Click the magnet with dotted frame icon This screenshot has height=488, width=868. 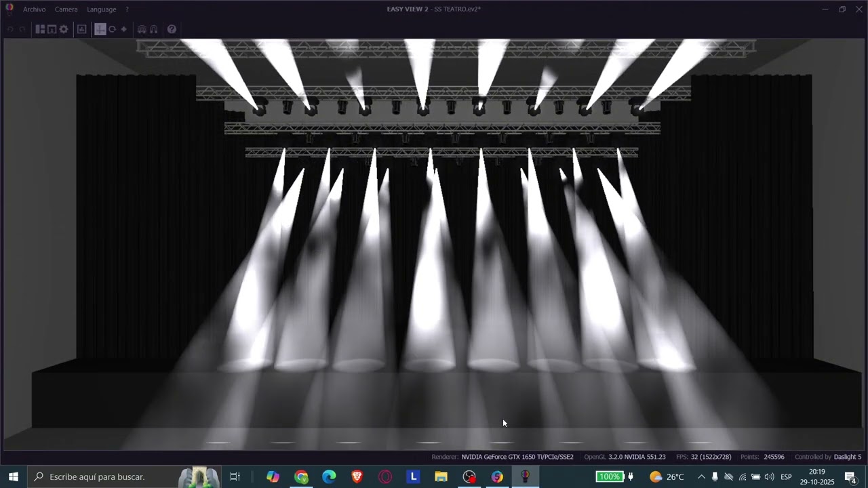point(142,29)
